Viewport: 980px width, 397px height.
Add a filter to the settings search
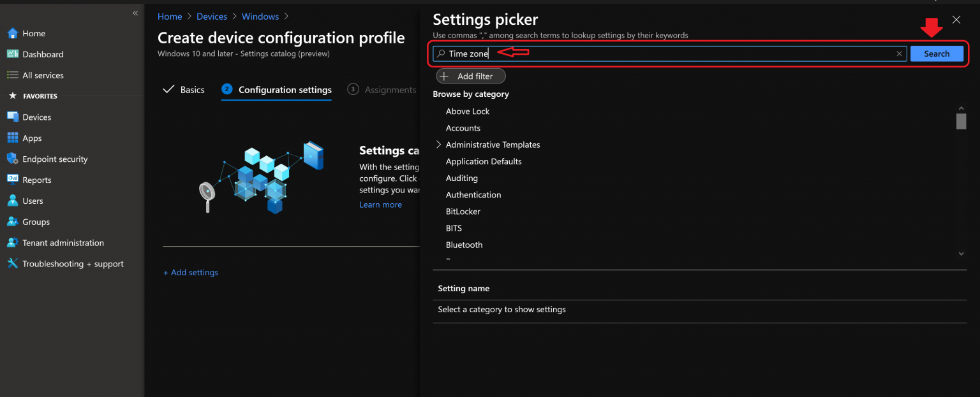(x=470, y=76)
